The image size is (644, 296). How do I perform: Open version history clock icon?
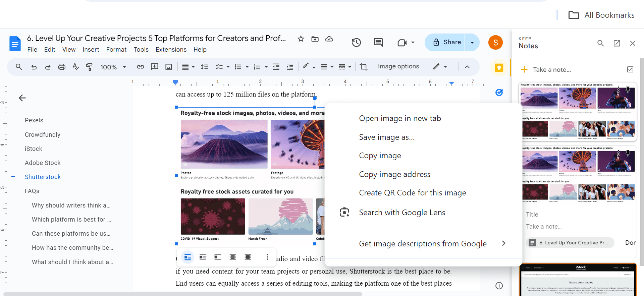[x=356, y=42]
